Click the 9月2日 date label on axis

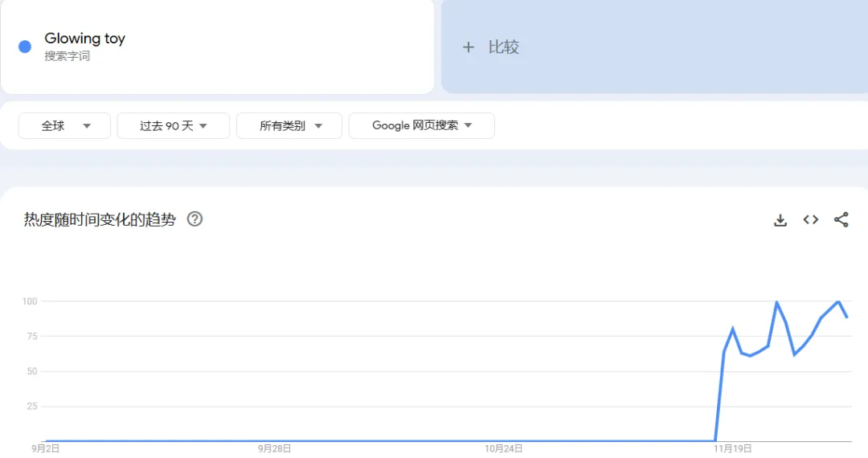(46, 449)
